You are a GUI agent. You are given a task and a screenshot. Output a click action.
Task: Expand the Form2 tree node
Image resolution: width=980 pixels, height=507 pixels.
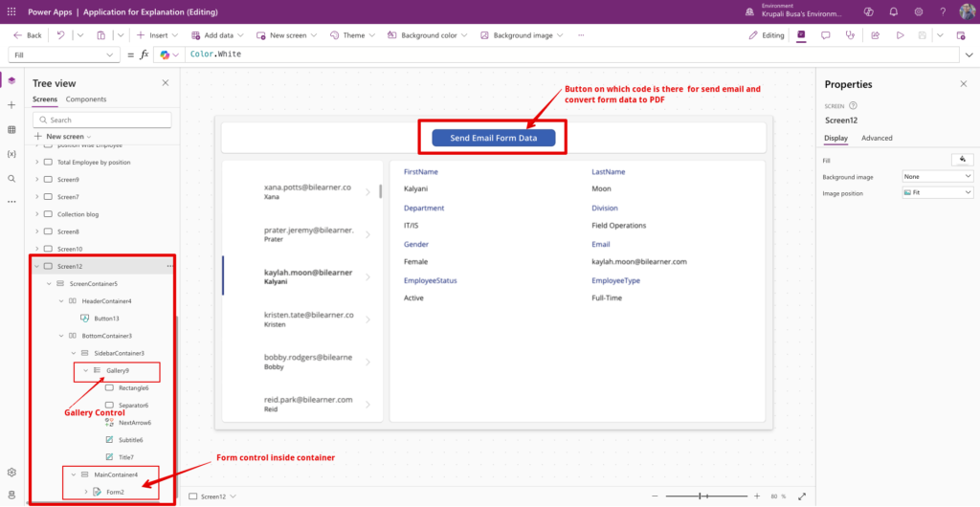point(85,492)
